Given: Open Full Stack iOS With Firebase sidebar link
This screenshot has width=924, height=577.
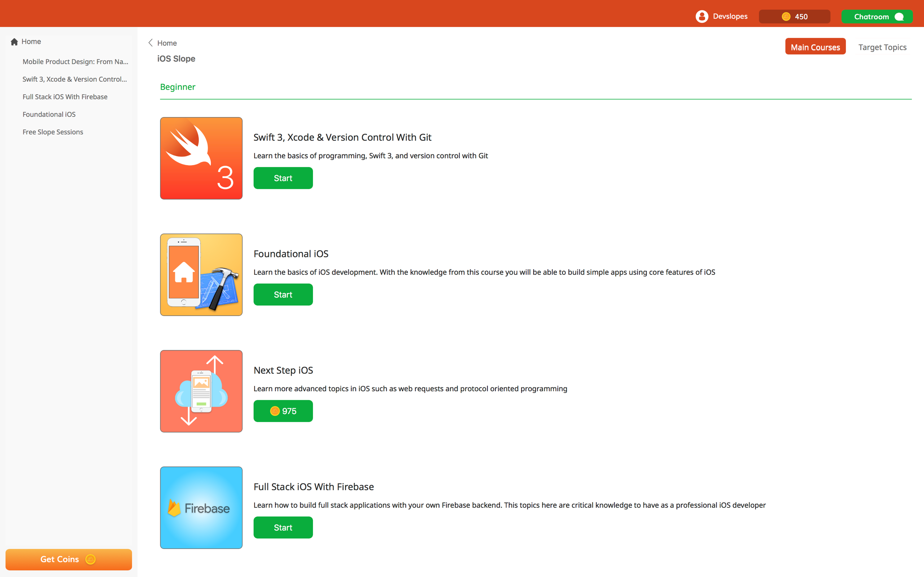Looking at the screenshot, I should click(x=65, y=97).
